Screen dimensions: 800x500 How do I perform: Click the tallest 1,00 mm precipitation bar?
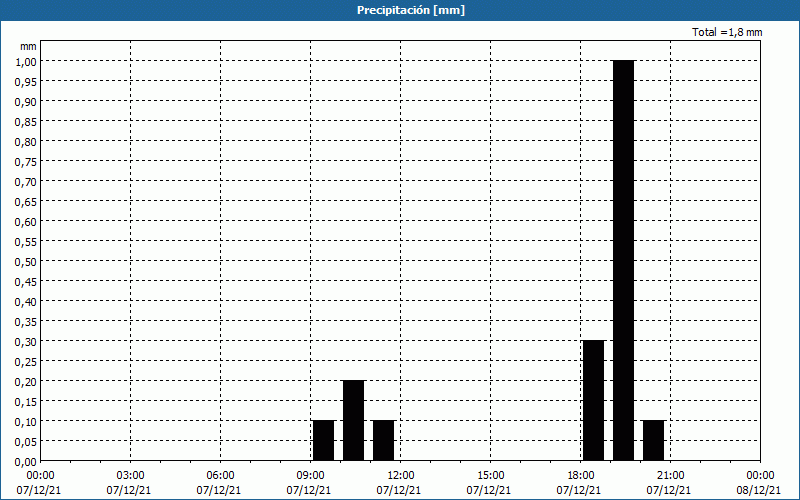(x=623, y=260)
